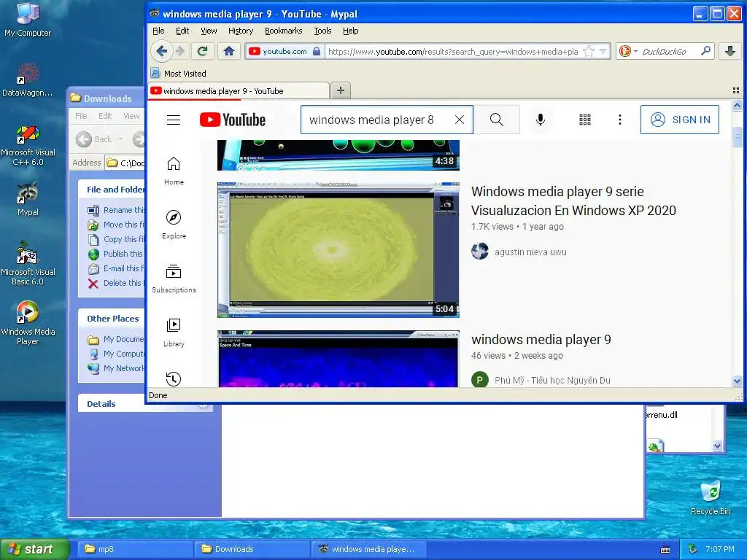Open the View menu in Mypal
This screenshot has width=747, height=560.
tap(209, 31)
